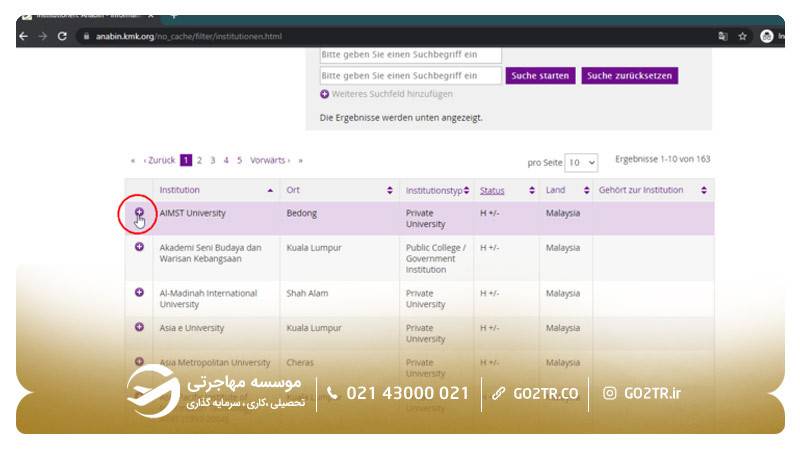This screenshot has height=450, width=800.
Task: Go to results page 2
Action: tap(199, 160)
